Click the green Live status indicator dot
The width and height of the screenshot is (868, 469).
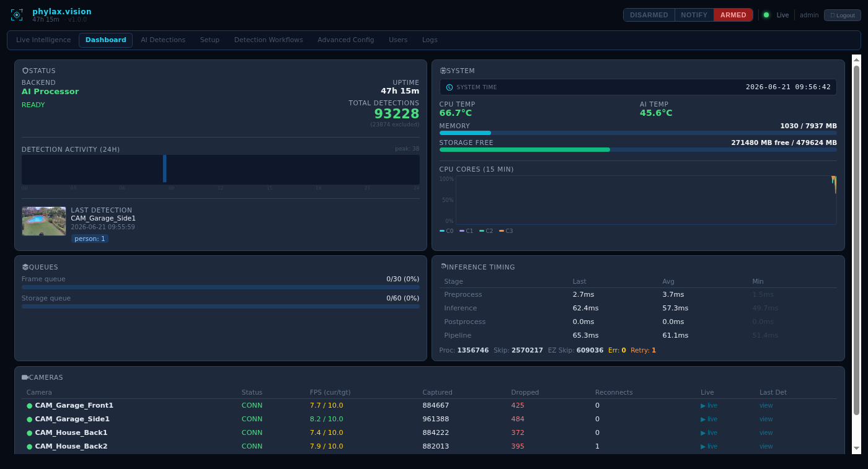click(766, 15)
